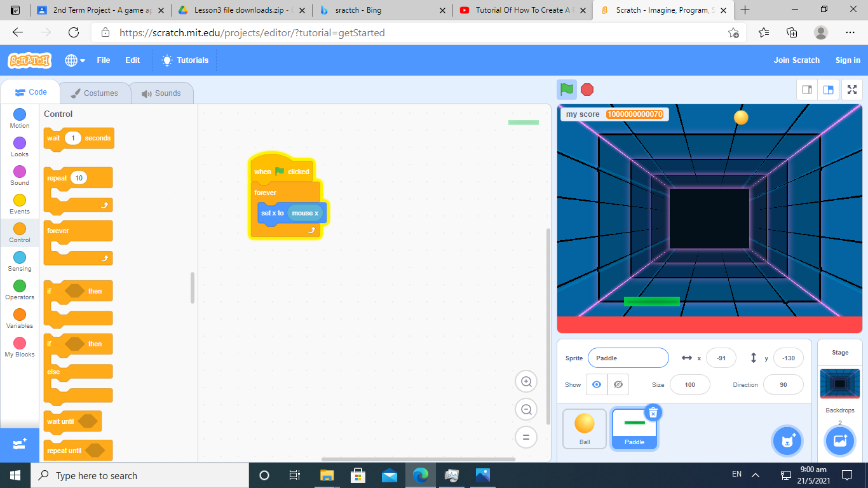Zoom out on the code workspace
This screenshot has height=488, width=868.
tap(526, 410)
